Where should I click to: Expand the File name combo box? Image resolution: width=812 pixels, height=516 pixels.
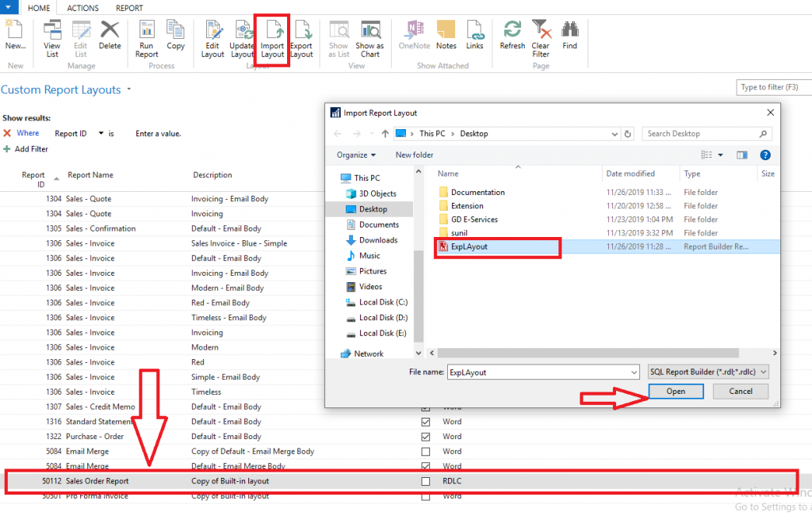[632, 372]
